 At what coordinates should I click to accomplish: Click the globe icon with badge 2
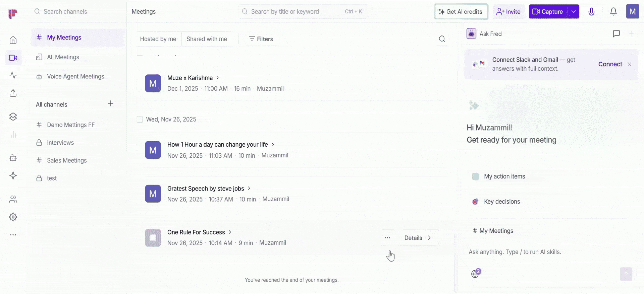(x=476, y=273)
